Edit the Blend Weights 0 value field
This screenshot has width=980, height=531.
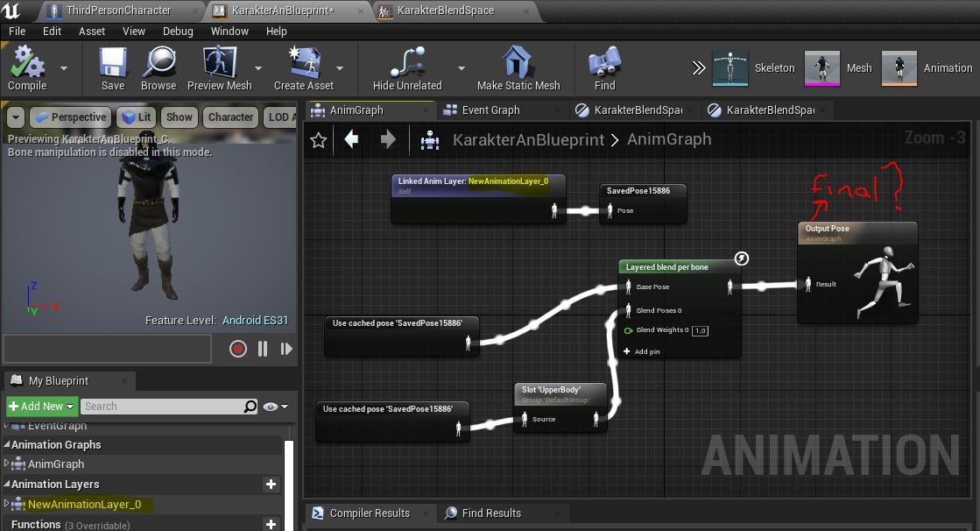click(700, 331)
